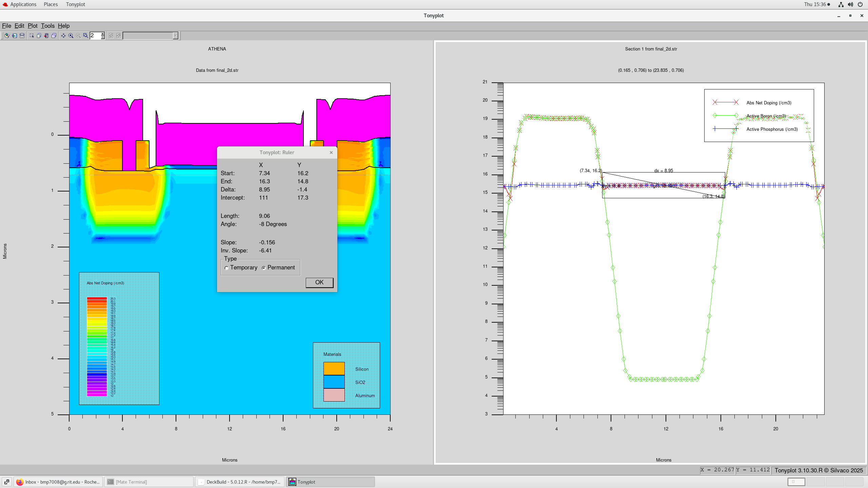The image size is (868, 488).
Task: Click the save/export file toolbar icon
Action: point(15,36)
